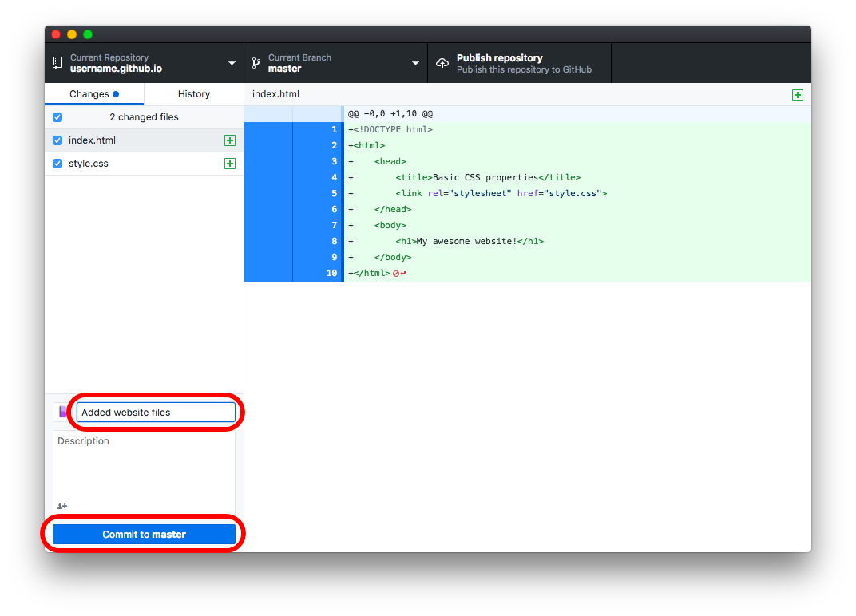The height and width of the screenshot is (616, 856).
Task: Click the branch icon next to Current Branch
Action: pos(256,62)
